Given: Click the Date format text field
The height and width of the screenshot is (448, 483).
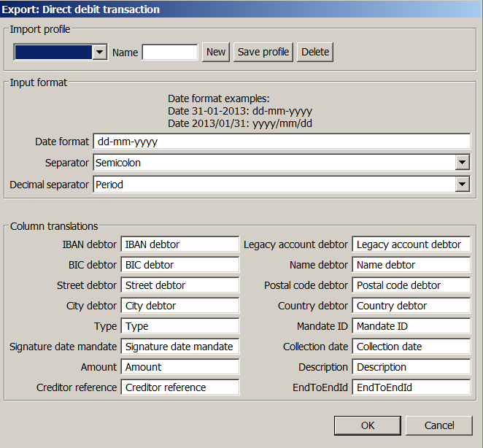Looking at the screenshot, I should pos(282,142).
